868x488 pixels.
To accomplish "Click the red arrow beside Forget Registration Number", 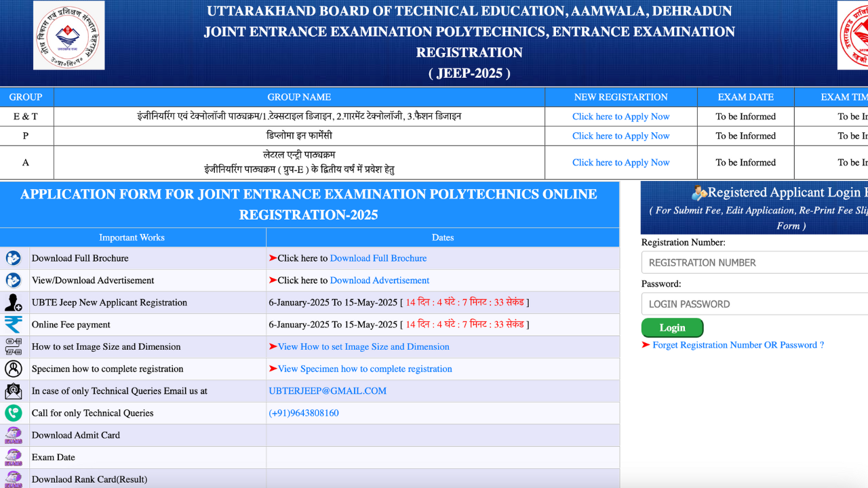I will coord(646,345).
